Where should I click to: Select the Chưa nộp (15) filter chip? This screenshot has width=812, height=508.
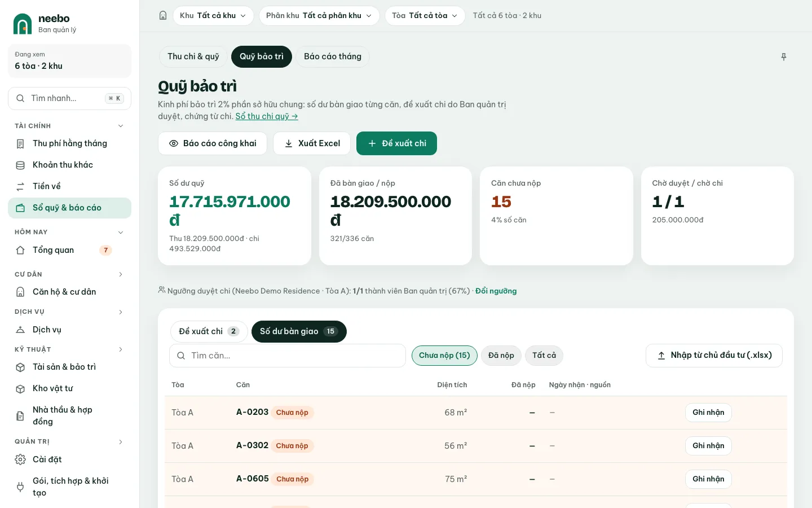(444, 356)
